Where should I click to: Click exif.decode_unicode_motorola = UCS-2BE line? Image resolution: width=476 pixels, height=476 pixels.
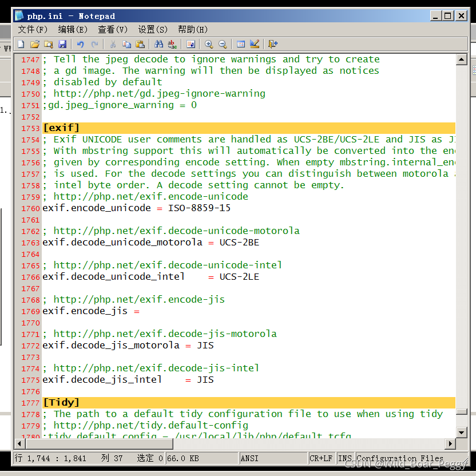[151, 243]
